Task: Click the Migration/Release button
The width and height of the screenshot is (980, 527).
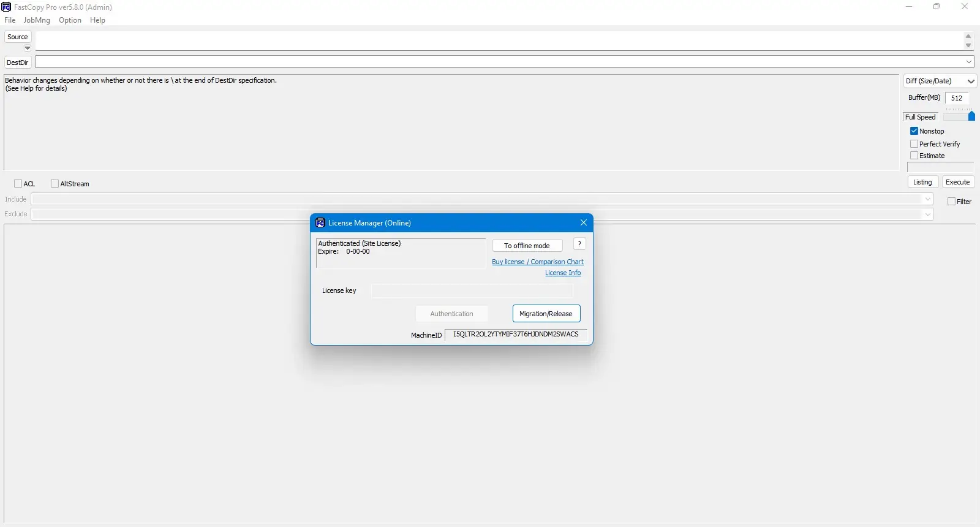Action: [546, 314]
